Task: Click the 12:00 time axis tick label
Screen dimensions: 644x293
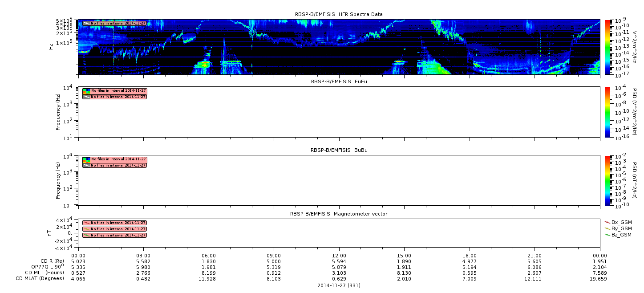Action: click(x=339, y=256)
